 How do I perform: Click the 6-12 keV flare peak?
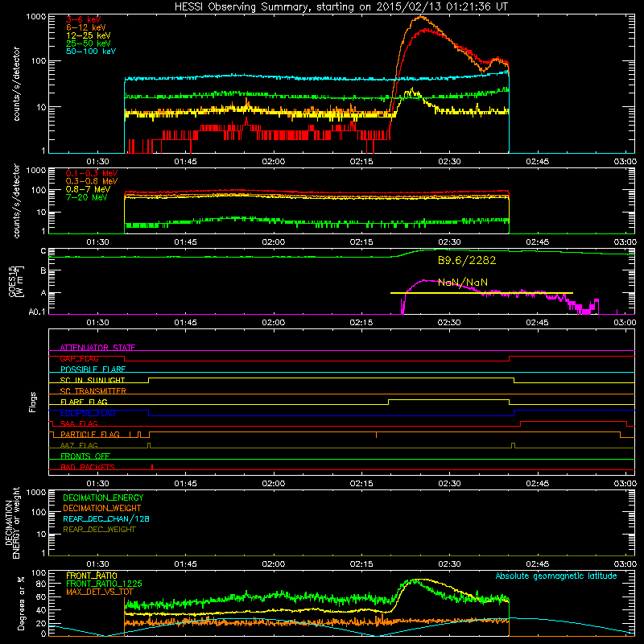[420, 17]
